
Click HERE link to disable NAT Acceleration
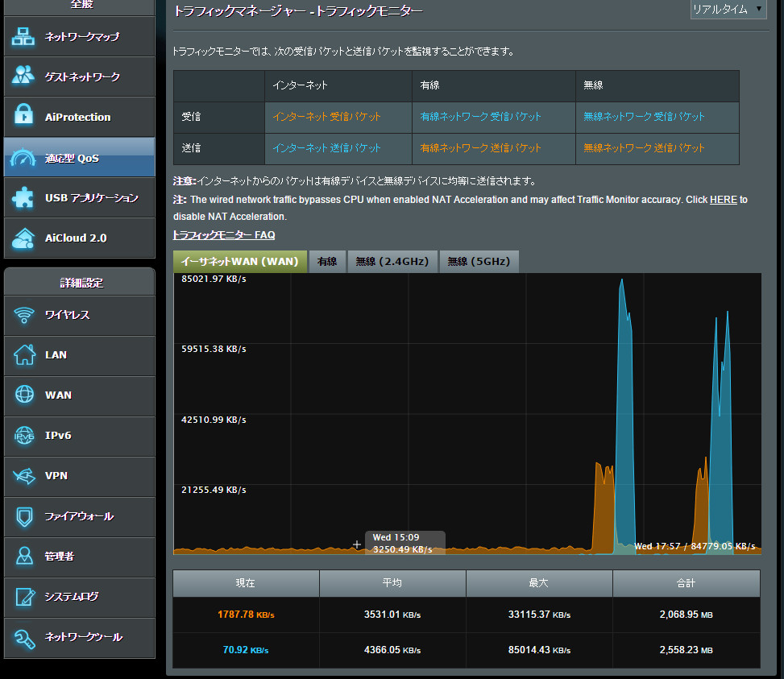click(724, 200)
